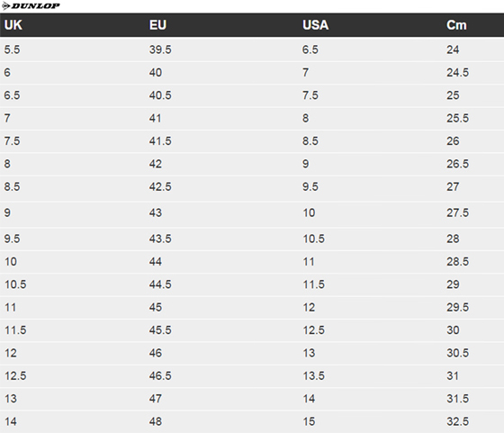Select the EU column header
The height and width of the screenshot is (433, 504).
pos(157,25)
